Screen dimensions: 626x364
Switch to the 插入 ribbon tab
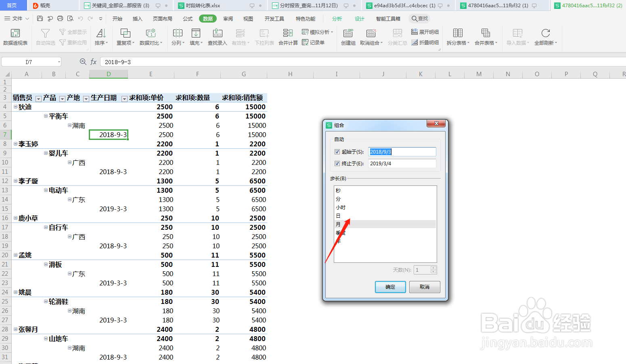point(138,19)
